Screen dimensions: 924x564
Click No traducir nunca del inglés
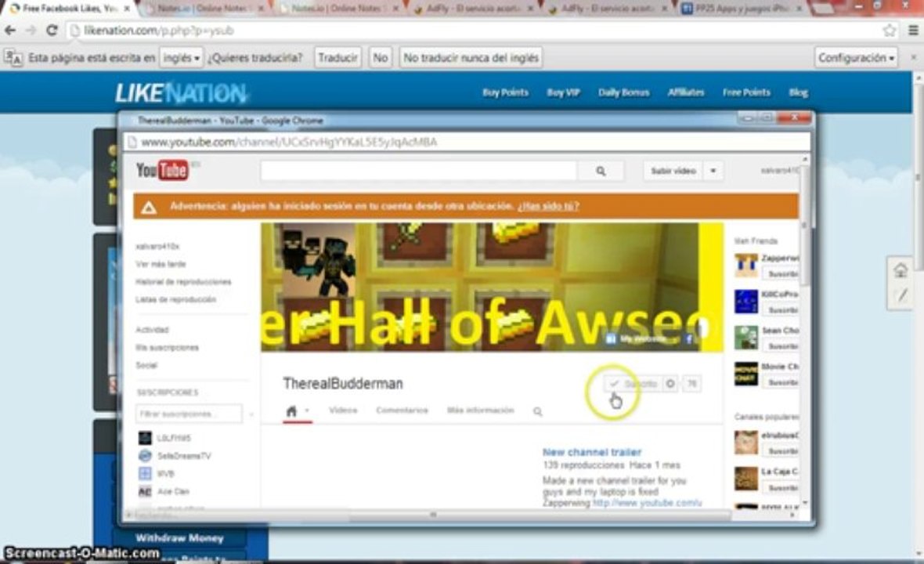tap(471, 58)
